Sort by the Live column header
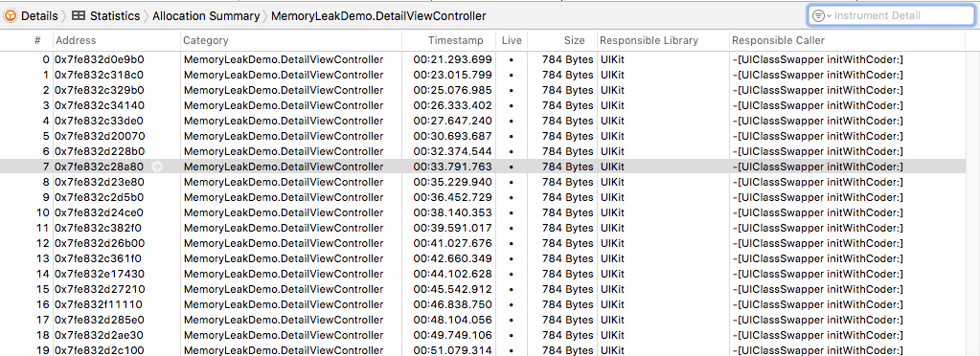This screenshot has width=980, height=356. (512, 40)
